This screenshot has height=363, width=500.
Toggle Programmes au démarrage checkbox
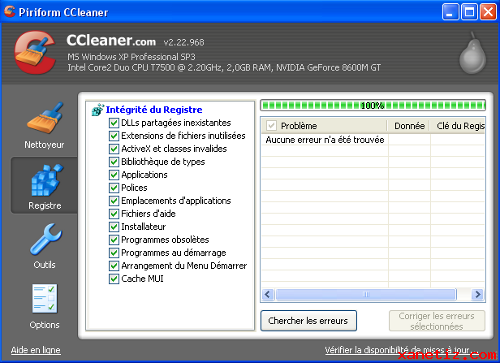(114, 253)
